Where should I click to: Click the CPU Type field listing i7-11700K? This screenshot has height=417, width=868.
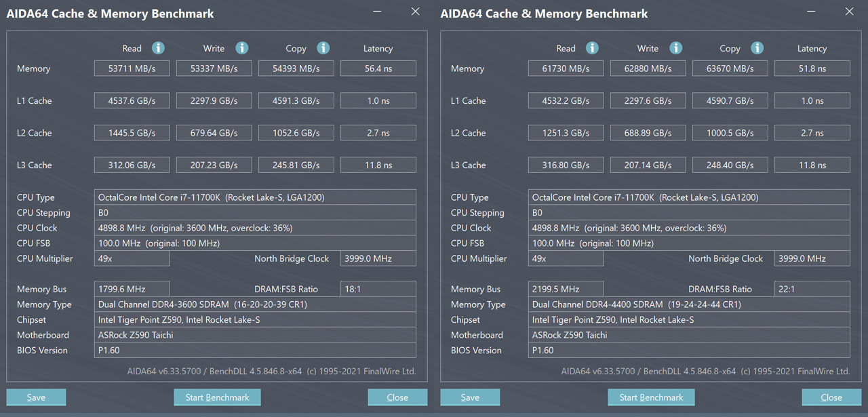pos(256,197)
